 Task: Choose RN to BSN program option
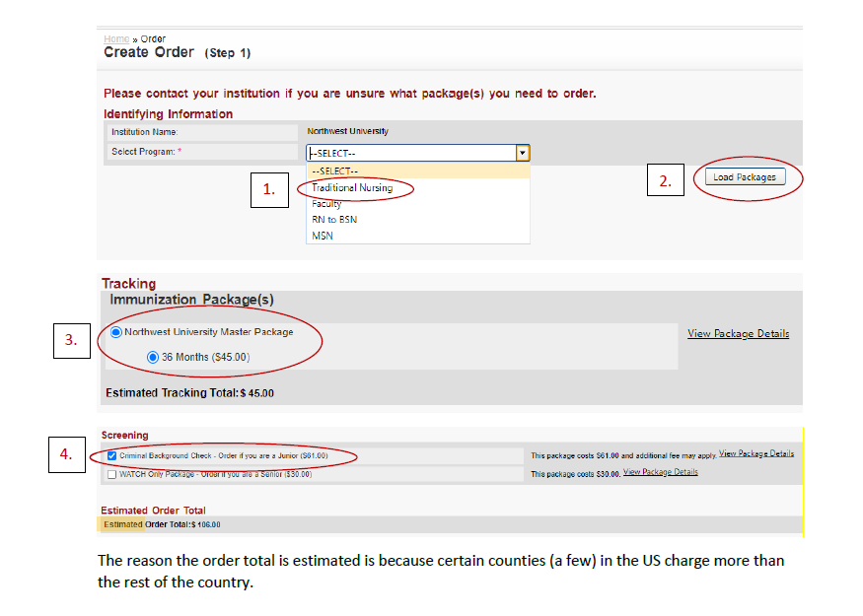click(x=333, y=220)
